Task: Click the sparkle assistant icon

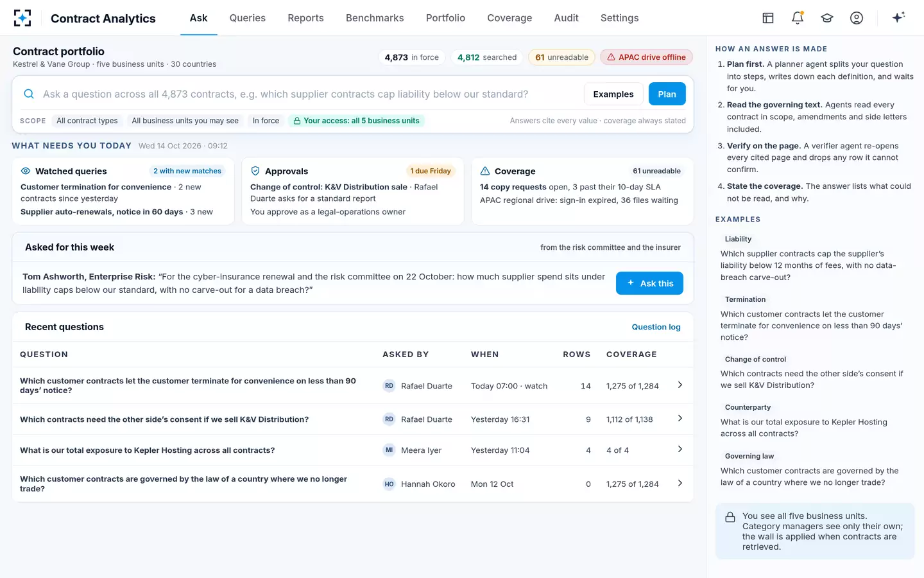Action: click(898, 17)
